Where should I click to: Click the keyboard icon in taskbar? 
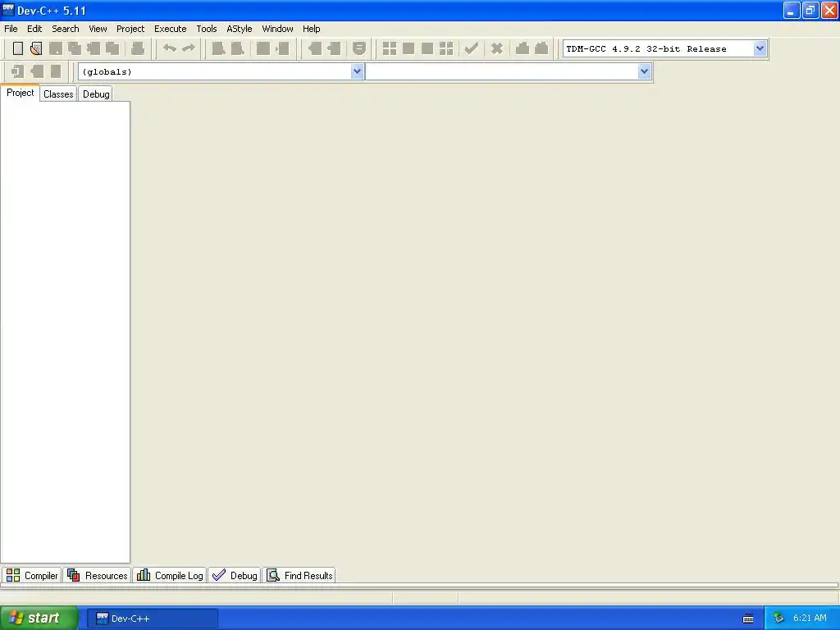pyautogui.click(x=748, y=619)
